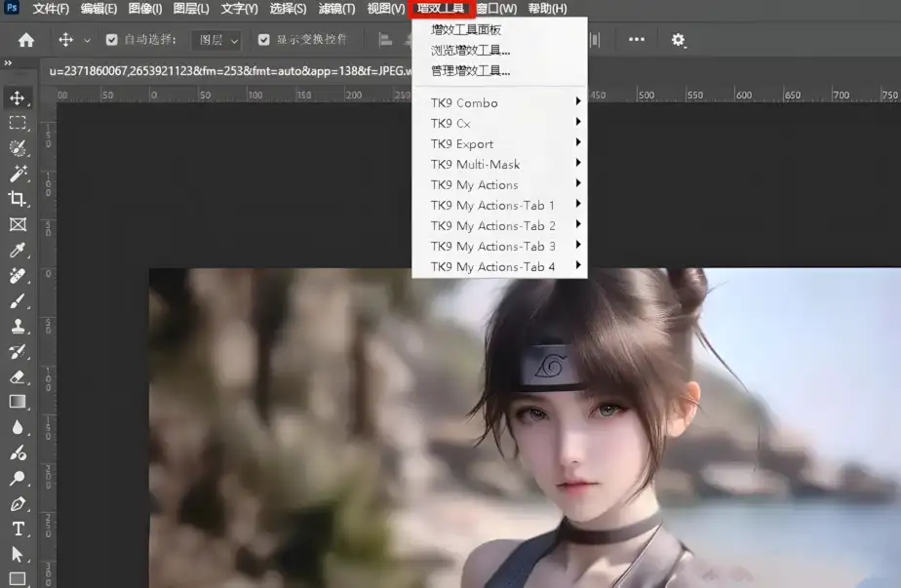
Task: Open the 窗口(W) menu
Action: click(x=496, y=9)
